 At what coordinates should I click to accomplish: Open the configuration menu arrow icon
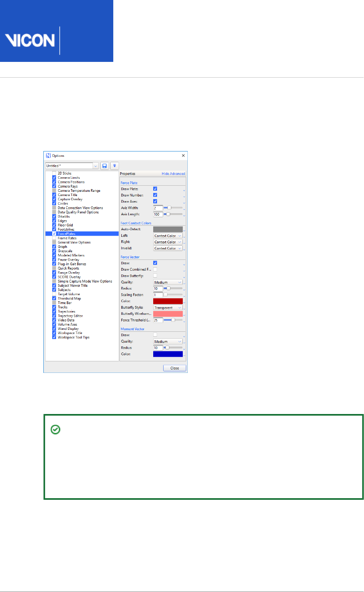pos(114,166)
